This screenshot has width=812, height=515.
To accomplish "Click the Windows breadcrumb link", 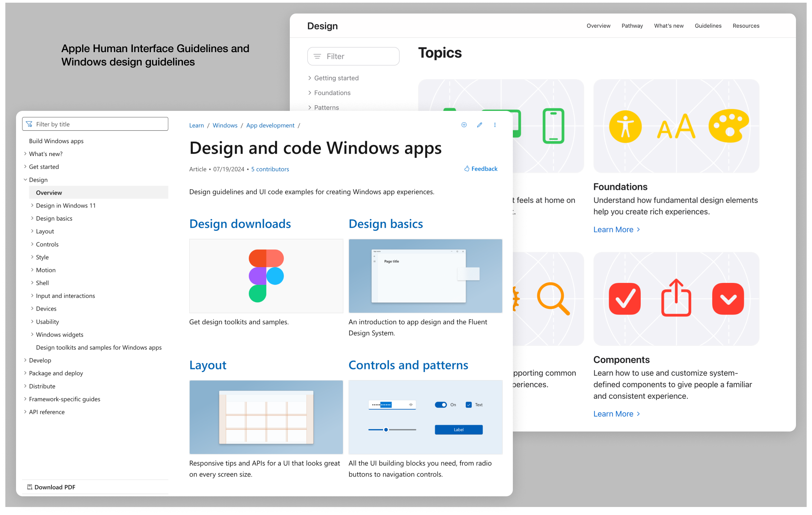I will (x=225, y=126).
